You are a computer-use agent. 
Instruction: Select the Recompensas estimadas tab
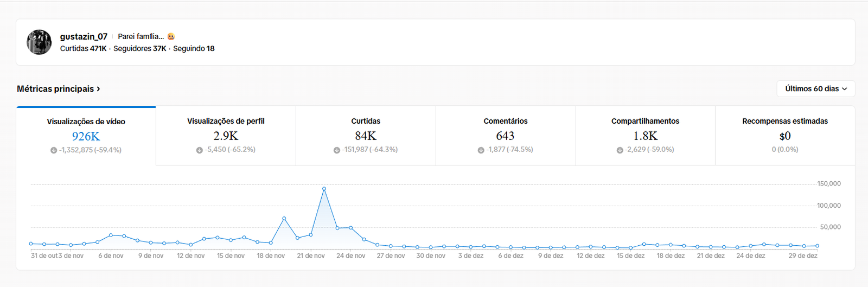(785, 136)
